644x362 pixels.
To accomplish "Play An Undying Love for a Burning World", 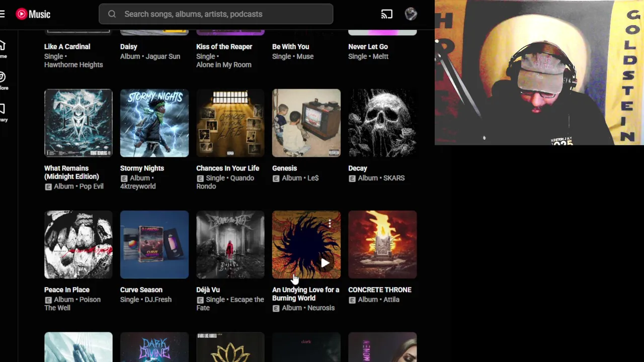I will click(325, 263).
